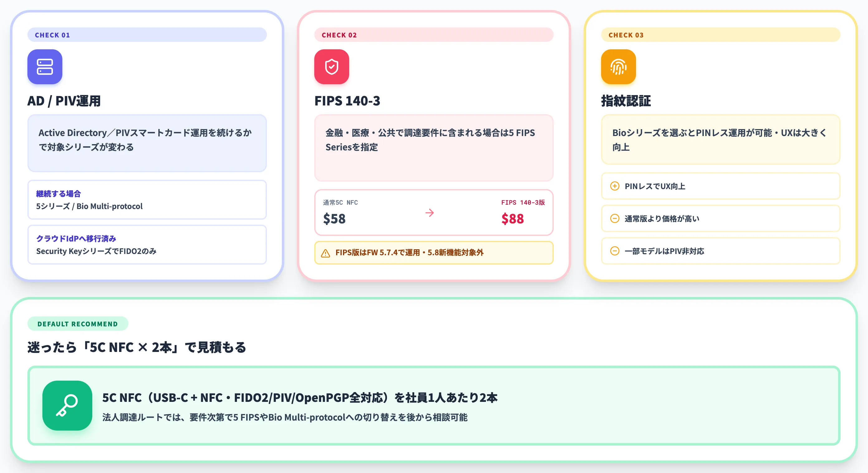Click the 通常版より価格が高い row text
Image resolution: width=868 pixels, height=473 pixels.
(x=662, y=218)
